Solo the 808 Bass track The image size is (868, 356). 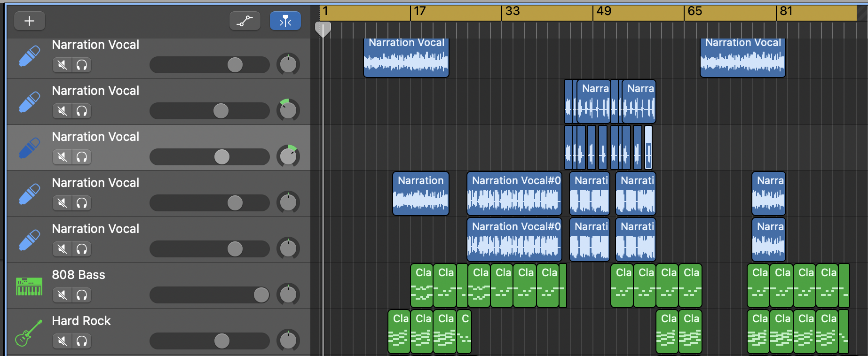[82, 295]
